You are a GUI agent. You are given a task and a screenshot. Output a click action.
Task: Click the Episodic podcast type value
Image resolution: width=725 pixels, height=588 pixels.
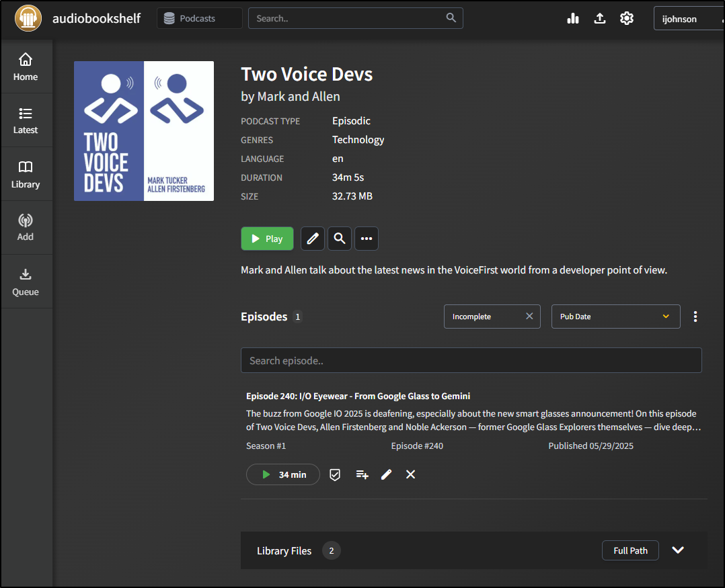[x=351, y=121]
